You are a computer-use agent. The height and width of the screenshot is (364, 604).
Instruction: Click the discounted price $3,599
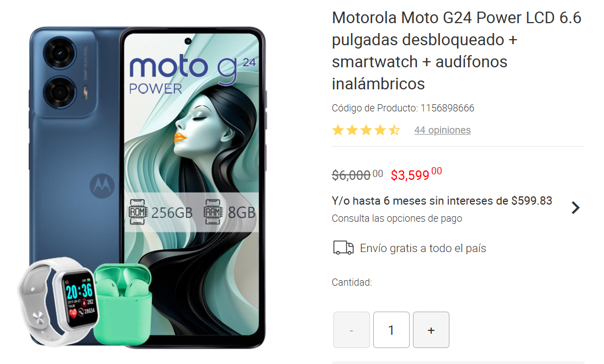pyautogui.click(x=416, y=174)
